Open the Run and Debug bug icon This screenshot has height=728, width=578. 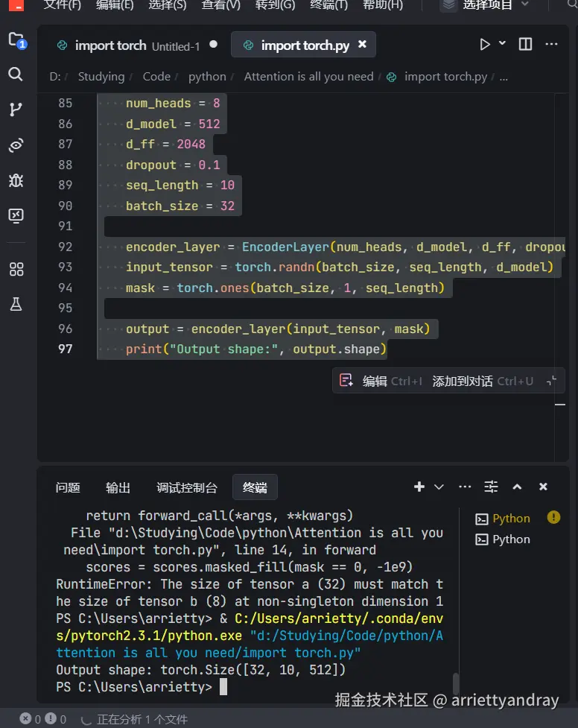click(16, 180)
